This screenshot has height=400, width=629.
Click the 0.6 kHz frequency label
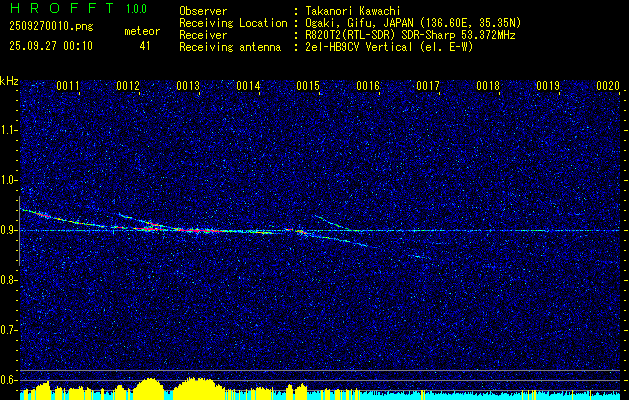pos(8,380)
